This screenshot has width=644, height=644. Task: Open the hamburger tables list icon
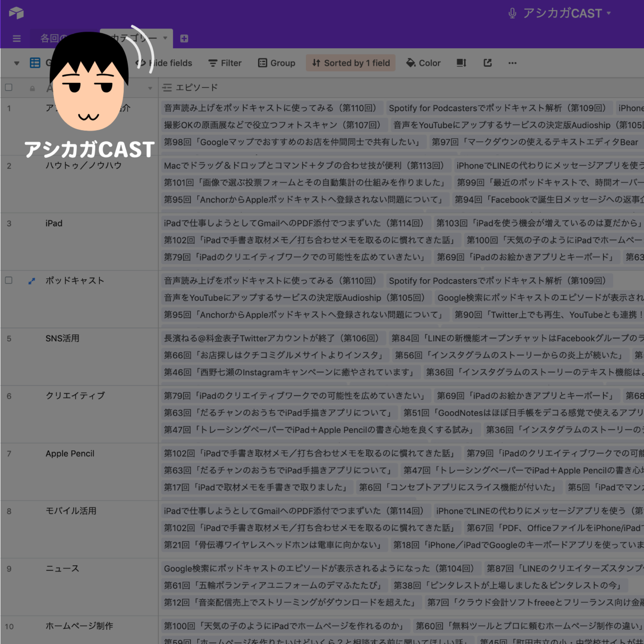tap(17, 39)
